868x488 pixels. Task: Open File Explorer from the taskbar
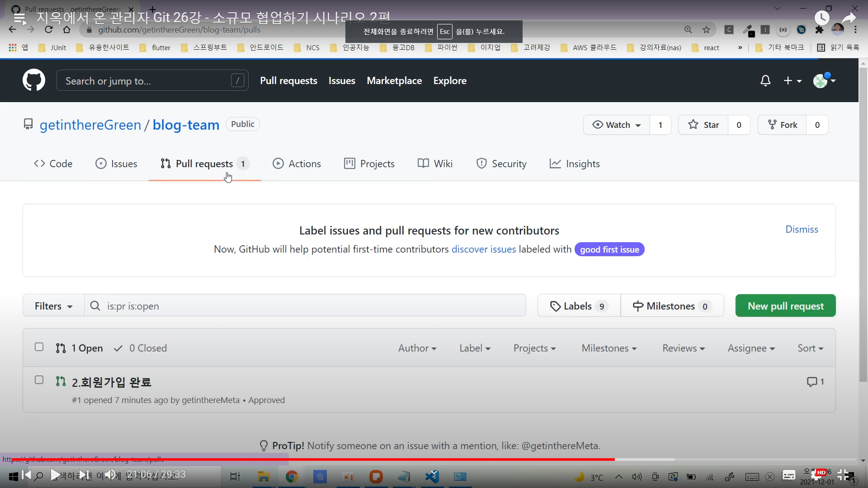point(264,477)
